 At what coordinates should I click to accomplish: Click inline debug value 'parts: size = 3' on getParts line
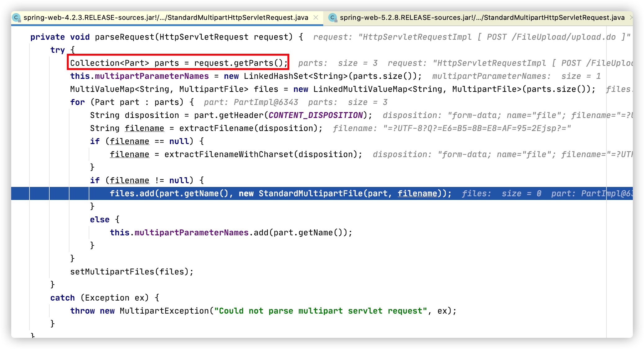[338, 63]
